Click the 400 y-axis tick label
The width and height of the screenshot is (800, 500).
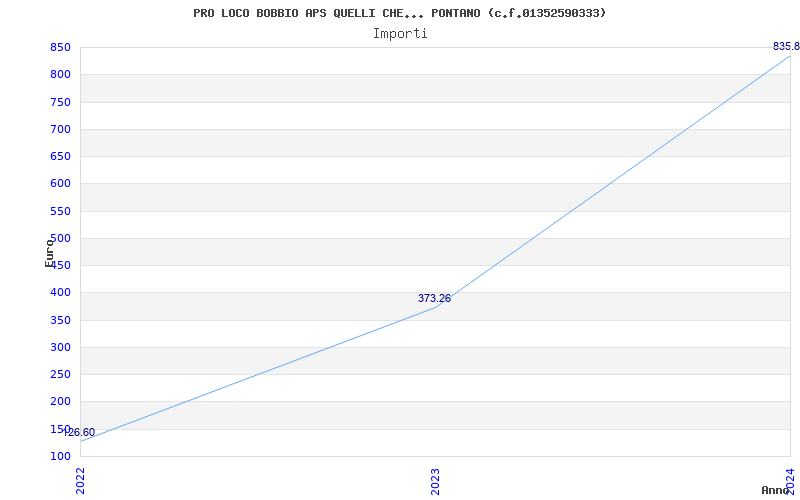tap(60, 293)
